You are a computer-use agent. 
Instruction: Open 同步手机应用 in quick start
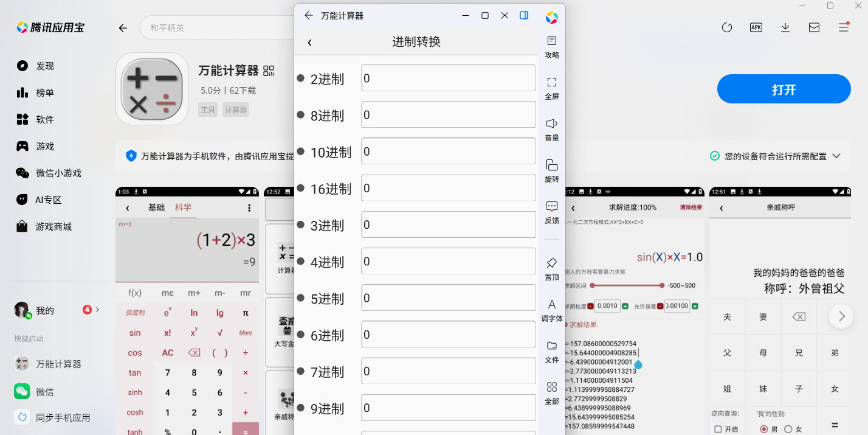(x=52, y=417)
